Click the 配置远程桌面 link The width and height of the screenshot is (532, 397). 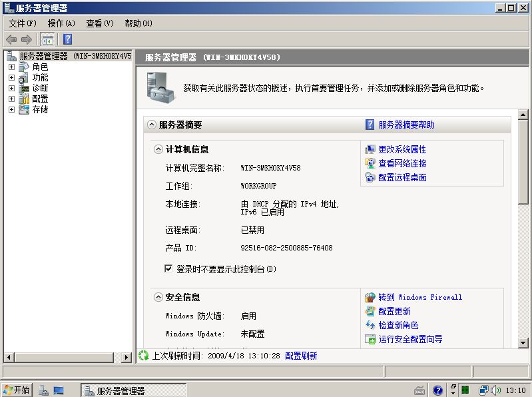pos(402,177)
